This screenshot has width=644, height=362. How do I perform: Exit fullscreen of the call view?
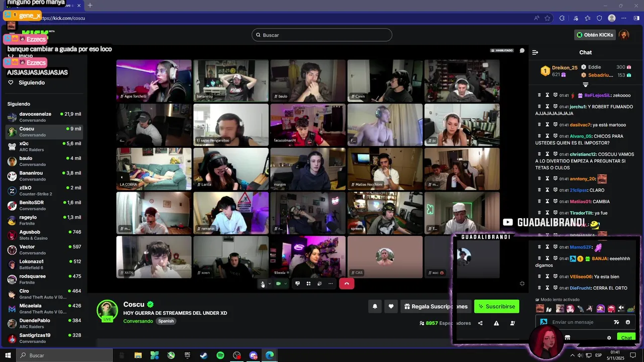522,284
